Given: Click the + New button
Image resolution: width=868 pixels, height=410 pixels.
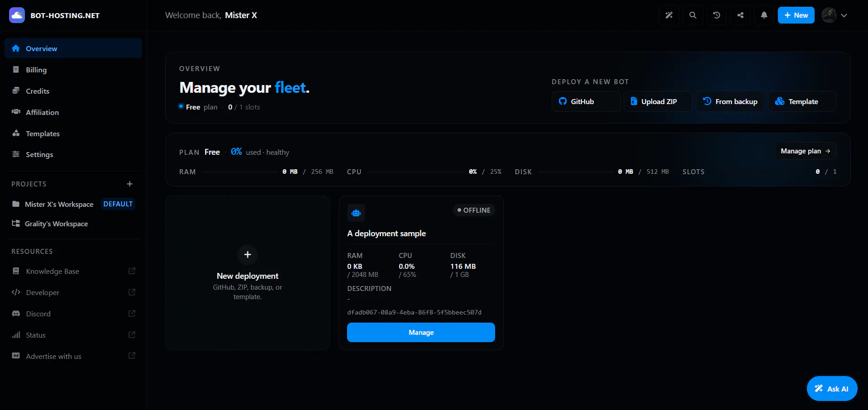Looking at the screenshot, I should pos(796,15).
